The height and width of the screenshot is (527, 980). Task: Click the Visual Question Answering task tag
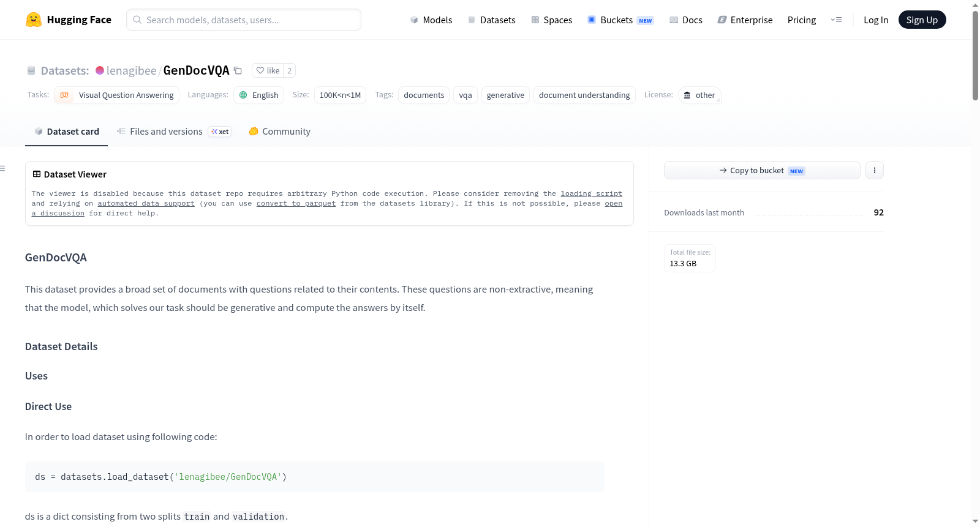[116, 95]
